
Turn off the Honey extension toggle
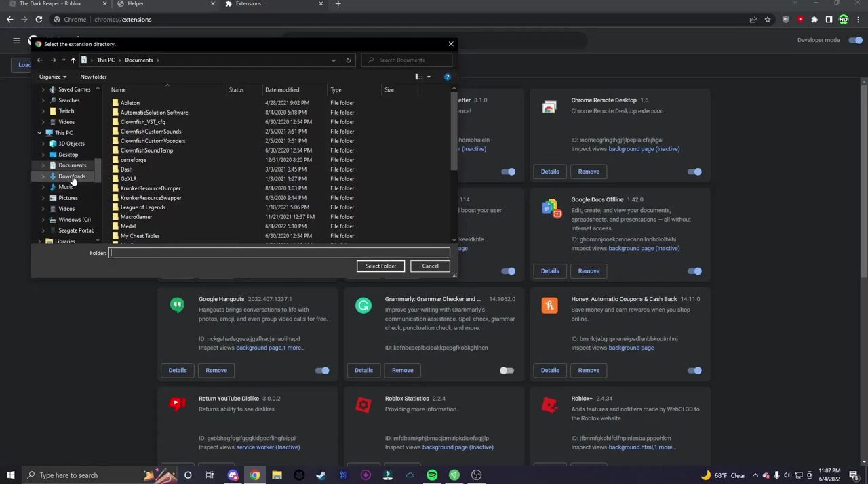694,371
